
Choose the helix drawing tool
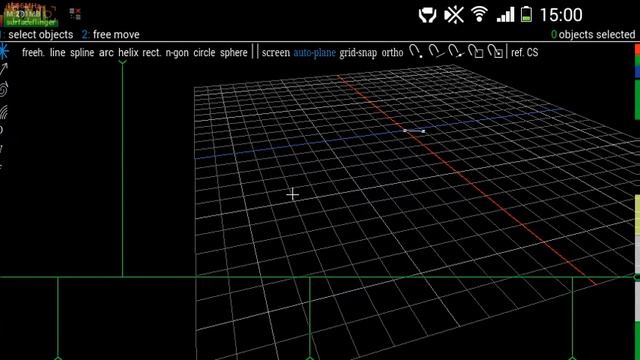click(x=128, y=53)
